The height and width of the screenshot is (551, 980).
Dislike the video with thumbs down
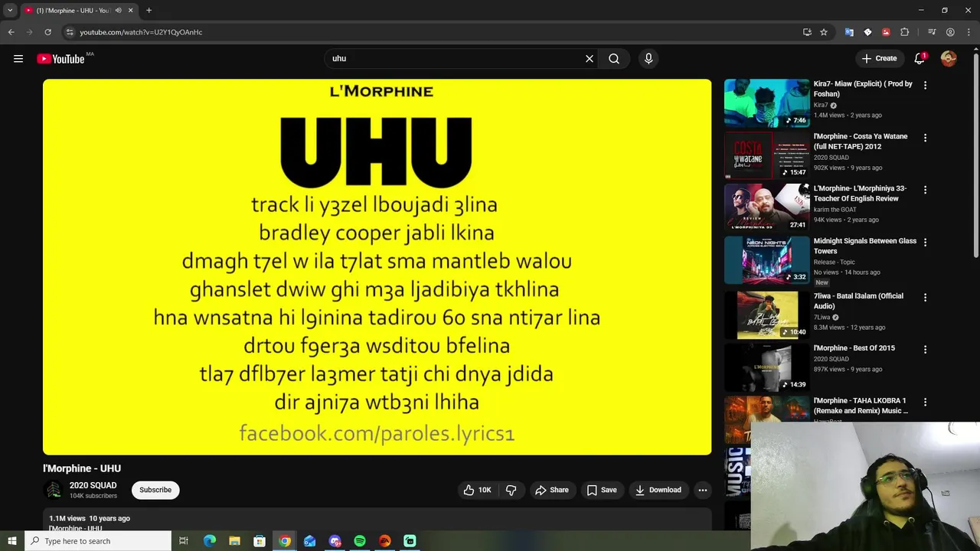click(x=511, y=490)
